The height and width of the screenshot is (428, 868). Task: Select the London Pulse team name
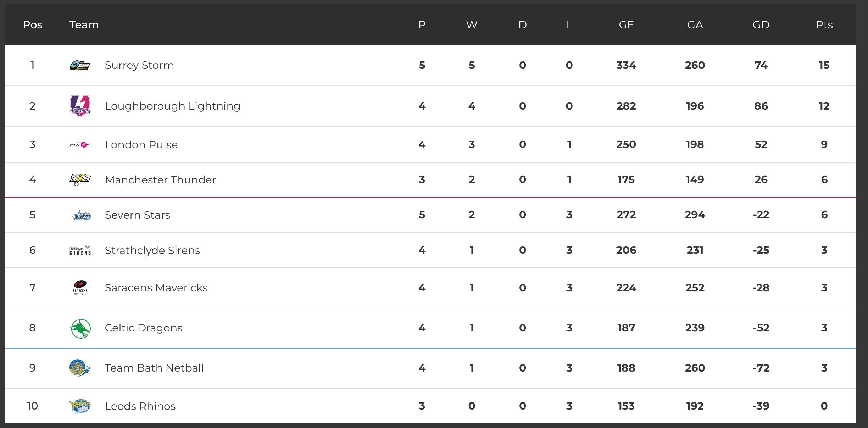[141, 145]
